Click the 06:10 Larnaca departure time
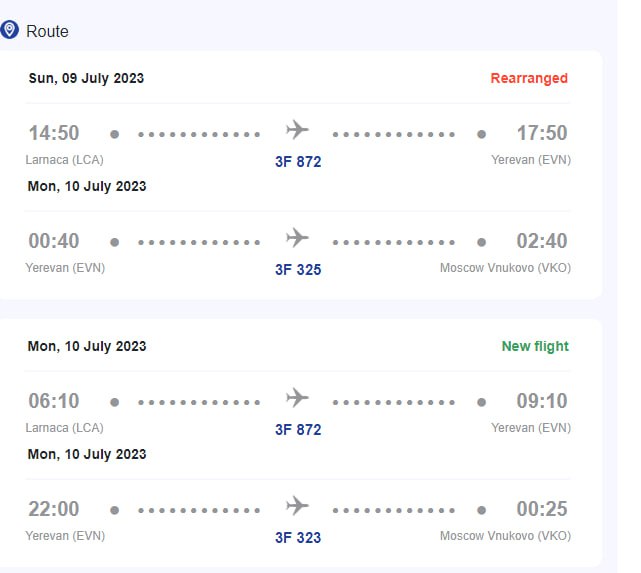 [x=54, y=401]
